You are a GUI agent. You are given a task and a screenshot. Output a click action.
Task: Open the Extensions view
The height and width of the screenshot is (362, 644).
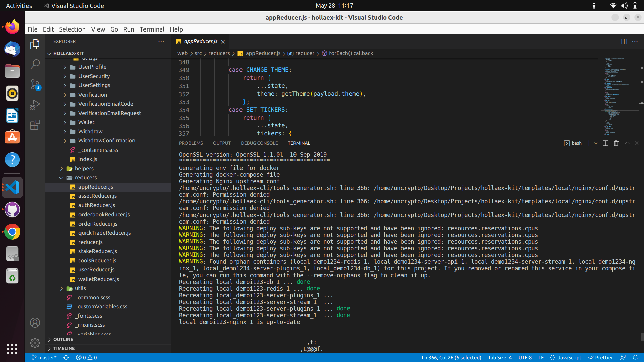click(35, 125)
